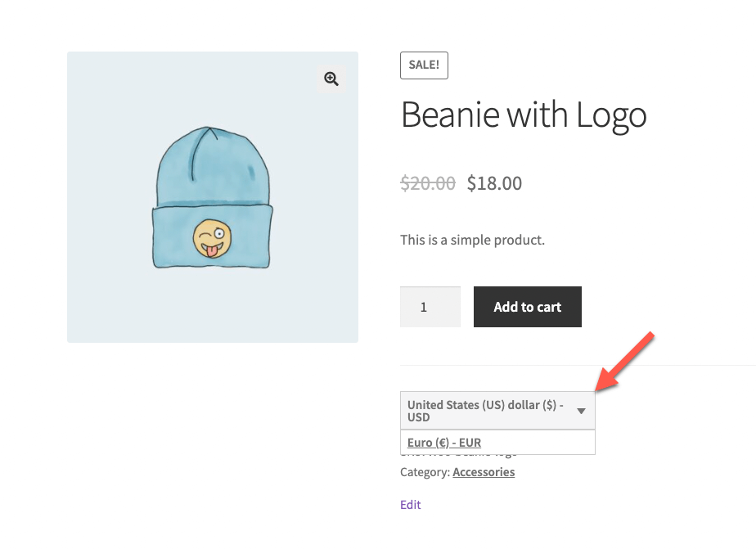Click the Beanie with Logo title
Viewport: 756px width, 549px height.
tap(523, 115)
